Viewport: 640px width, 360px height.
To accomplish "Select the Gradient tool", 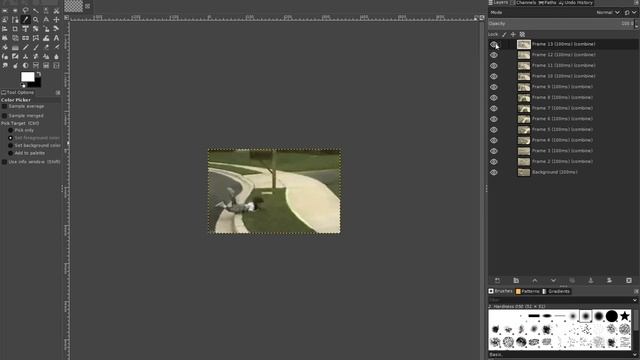I will [15, 47].
